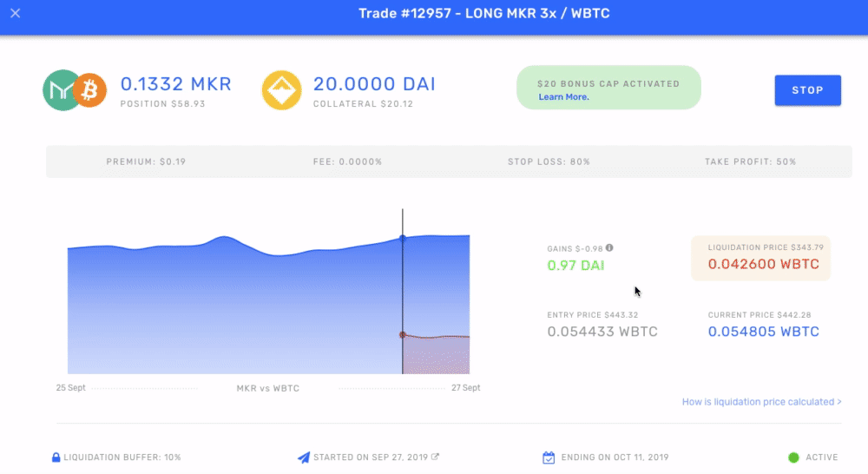Close the trade details panel with the X
Image resolution: width=868 pixels, height=474 pixels.
tap(16, 13)
